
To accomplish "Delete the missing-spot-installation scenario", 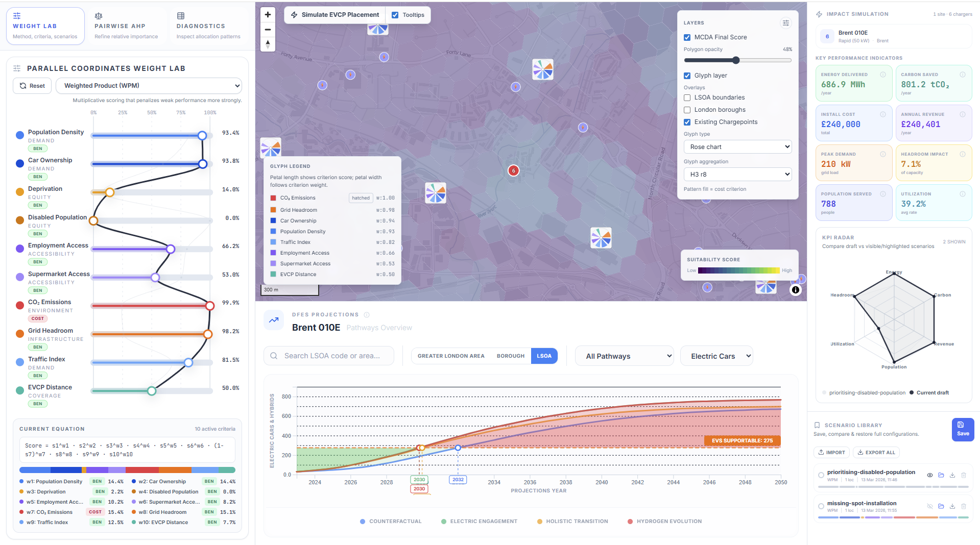I will tap(964, 506).
